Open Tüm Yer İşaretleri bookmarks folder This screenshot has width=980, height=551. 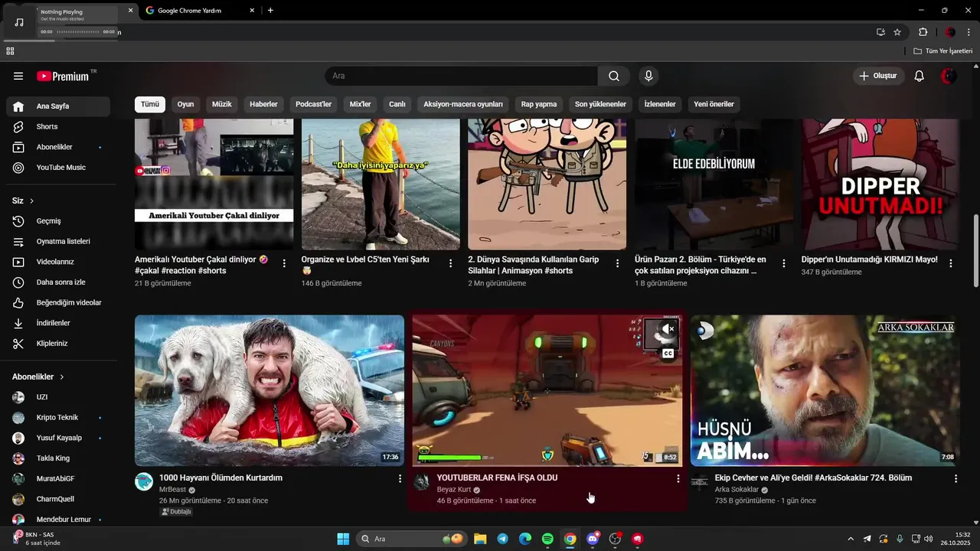click(x=942, y=51)
